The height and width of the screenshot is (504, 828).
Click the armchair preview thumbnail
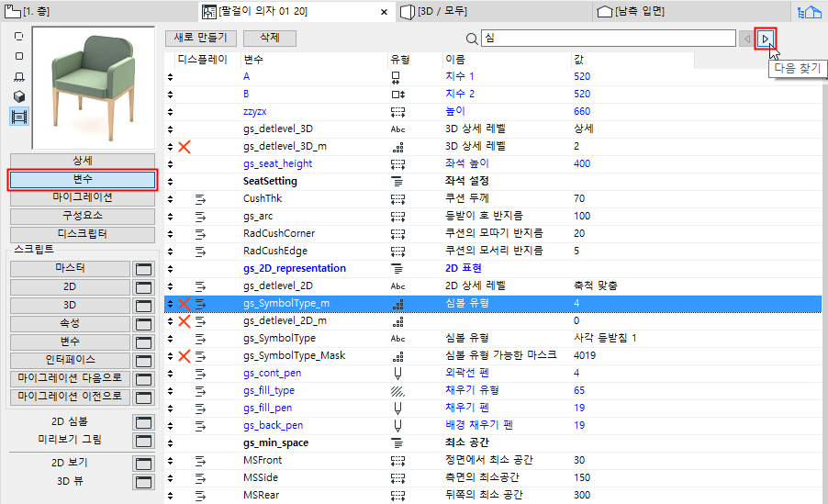pyautogui.click(x=93, y=88)
